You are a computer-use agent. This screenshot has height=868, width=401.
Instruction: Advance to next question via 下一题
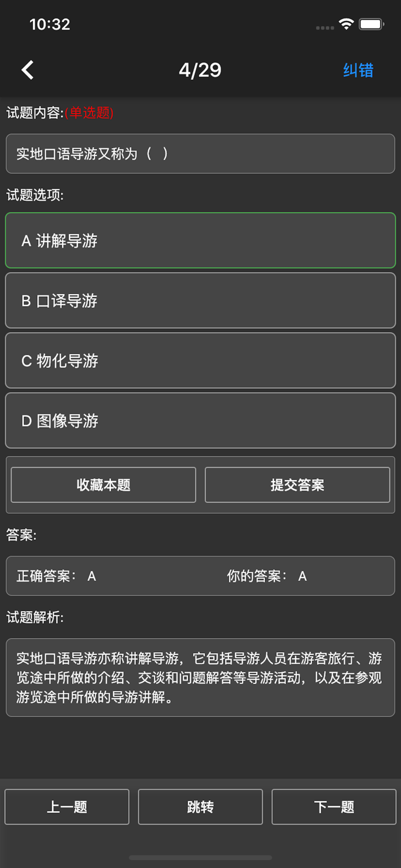[x=334, y=807]
